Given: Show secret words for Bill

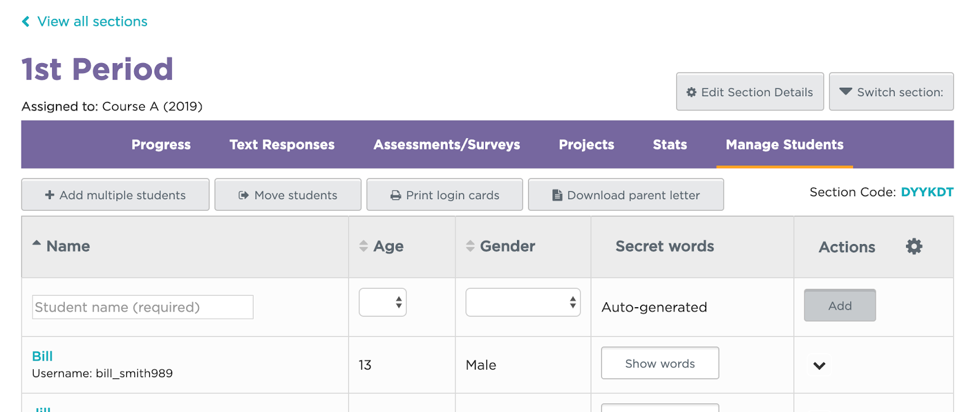Looking at the screenshot, I should click(660, 364).
